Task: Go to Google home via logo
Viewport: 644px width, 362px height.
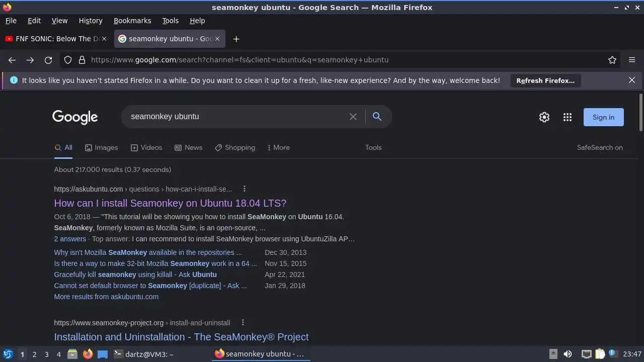Action: (x=75, y=117)
